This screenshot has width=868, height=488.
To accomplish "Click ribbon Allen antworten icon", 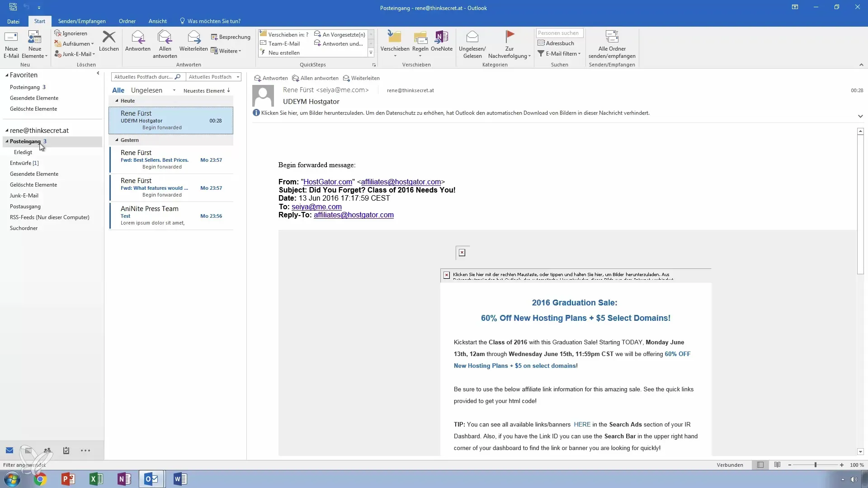I will click(165, 37).
